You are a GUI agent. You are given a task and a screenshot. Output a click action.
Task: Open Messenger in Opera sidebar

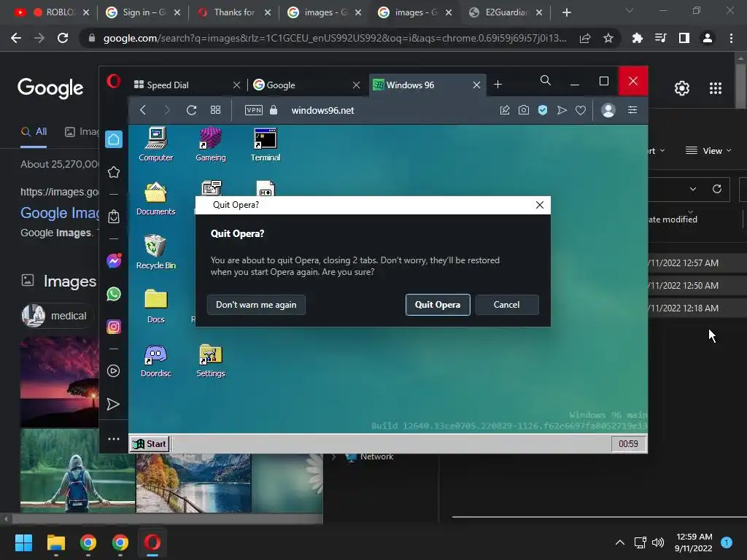tap(114, 260)
